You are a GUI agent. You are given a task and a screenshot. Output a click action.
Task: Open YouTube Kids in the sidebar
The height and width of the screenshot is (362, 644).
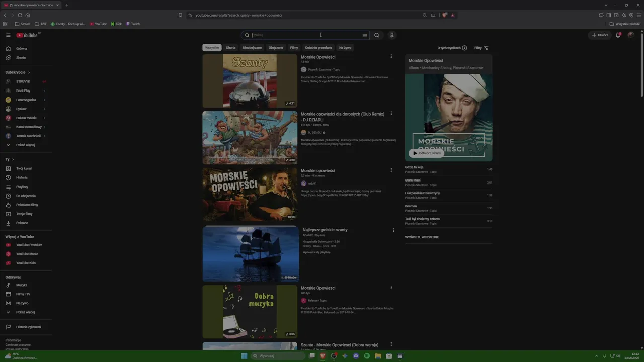pyautogui.click(x=26, y=263)
